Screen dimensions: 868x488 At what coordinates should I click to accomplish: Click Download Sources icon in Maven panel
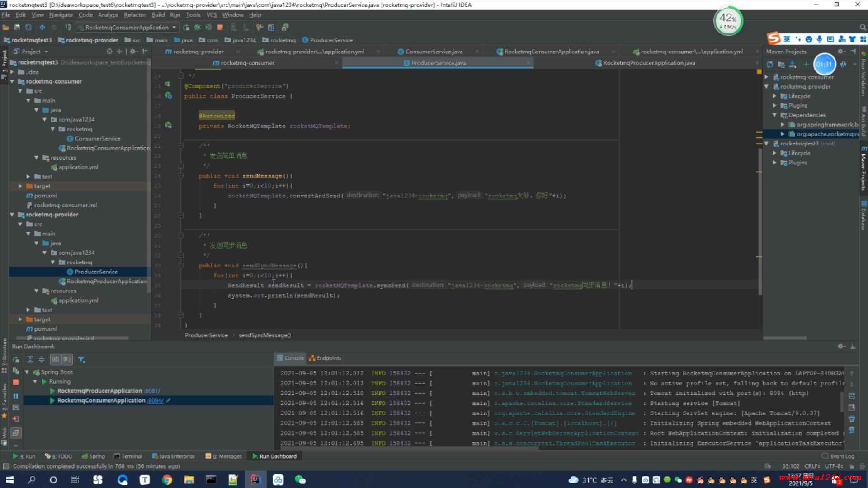pos(793,65)
